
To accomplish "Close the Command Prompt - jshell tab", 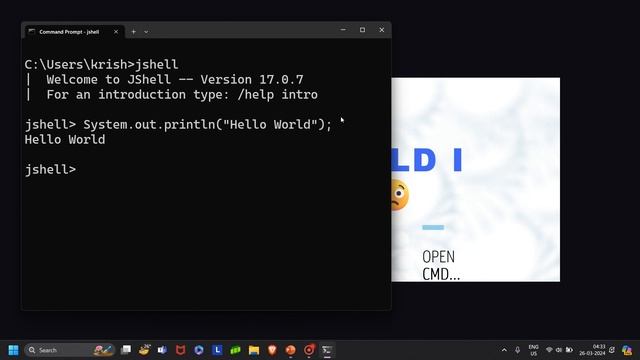I will 116,31.
